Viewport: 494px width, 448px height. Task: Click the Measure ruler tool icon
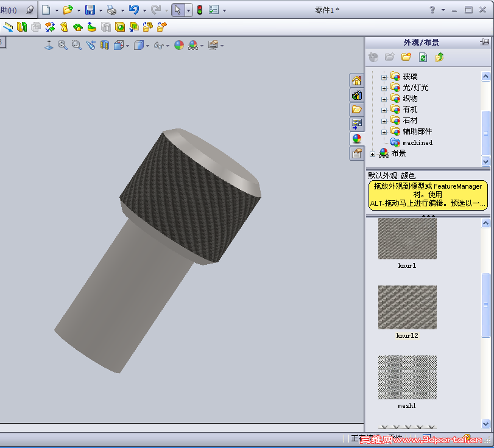point(8,27)
